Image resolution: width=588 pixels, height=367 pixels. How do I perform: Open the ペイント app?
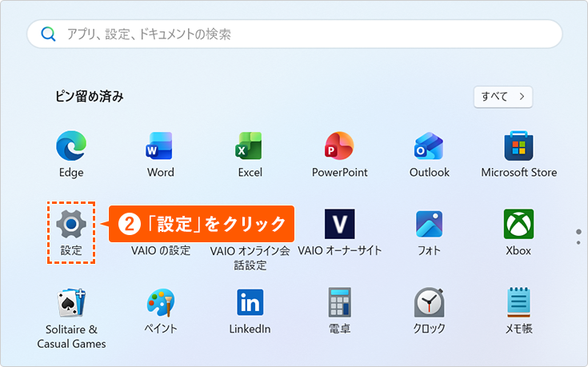[x=160, y=304]
